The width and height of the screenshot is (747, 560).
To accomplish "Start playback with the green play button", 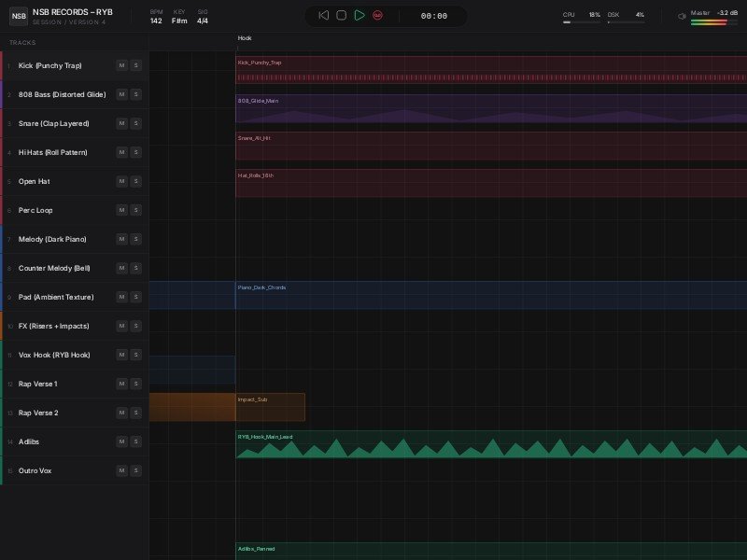I will pos(359,16).
